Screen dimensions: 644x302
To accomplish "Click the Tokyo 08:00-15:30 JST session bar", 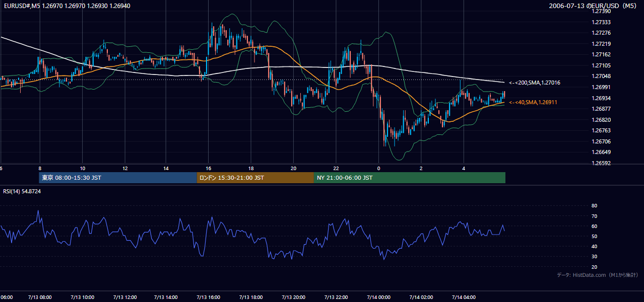I will [x=118, y=178].
